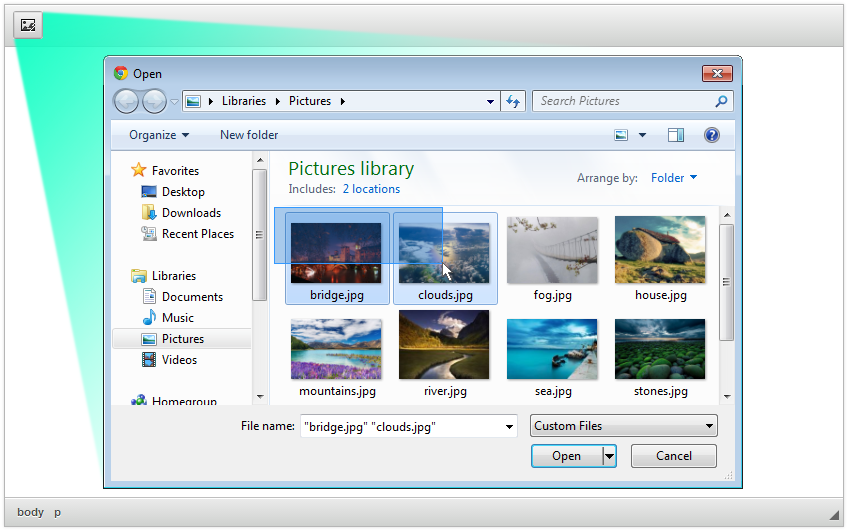847x531 pixels.
Task: Toggle the preview pane icon
Action: pyautogui.click(x=676, y=135)
